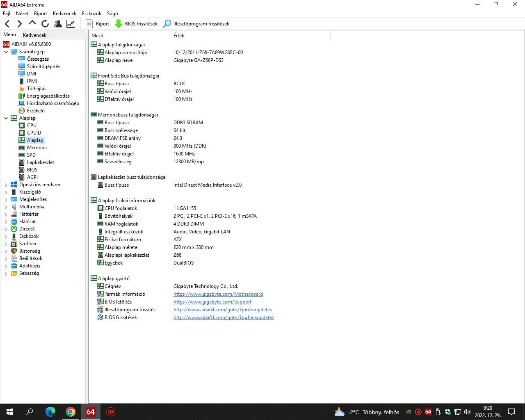Collapse the Alaplap parent tree node
The image size is (525, 420).
tap(6, 118)
